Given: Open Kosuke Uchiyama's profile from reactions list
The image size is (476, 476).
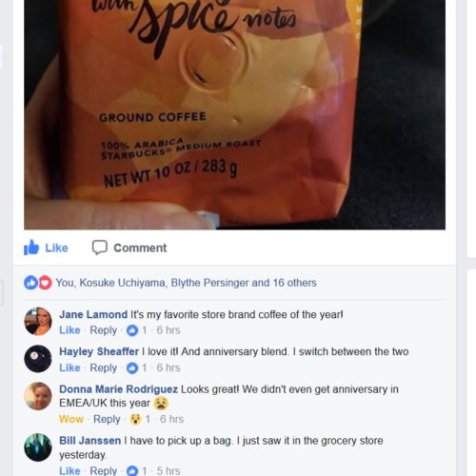Looking at the screenshot, I should click(x=122, y=283).
